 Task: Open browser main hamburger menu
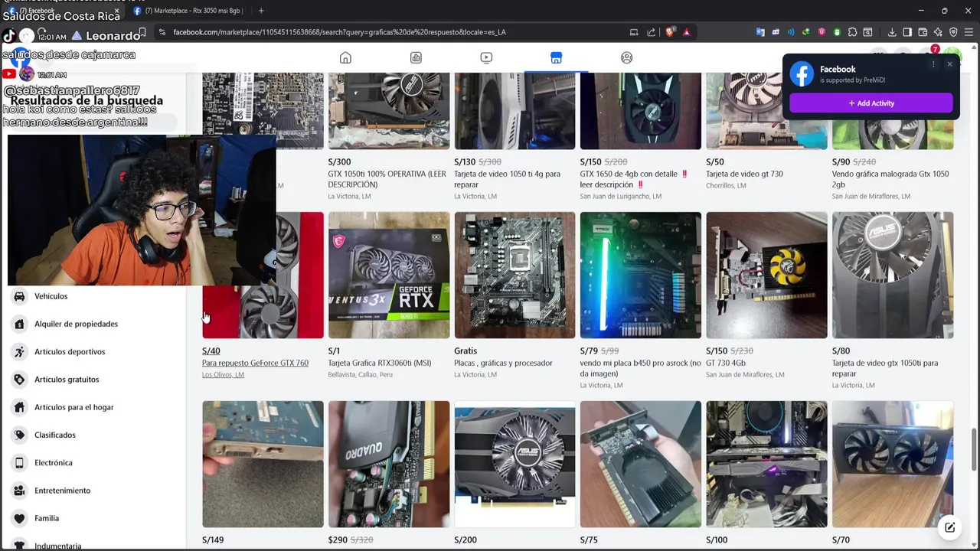969,32
